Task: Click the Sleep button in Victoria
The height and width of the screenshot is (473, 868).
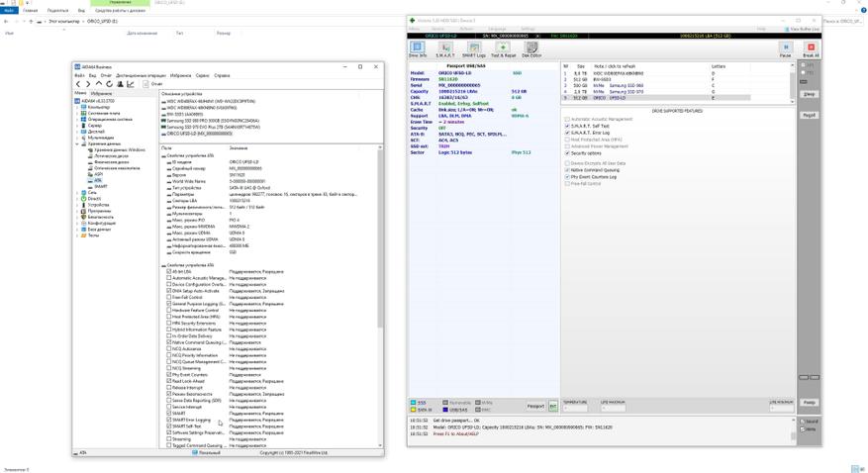Action: pyautogui.click(x=809, y=94)
